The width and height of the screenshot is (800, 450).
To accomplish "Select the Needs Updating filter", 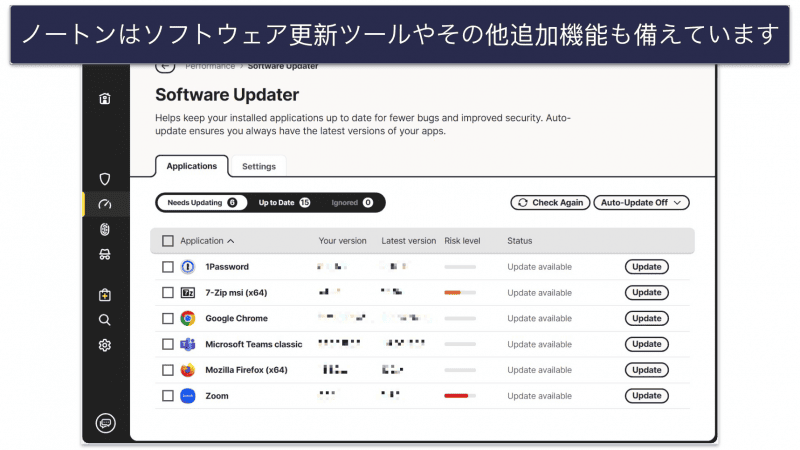I will (202, 203).
